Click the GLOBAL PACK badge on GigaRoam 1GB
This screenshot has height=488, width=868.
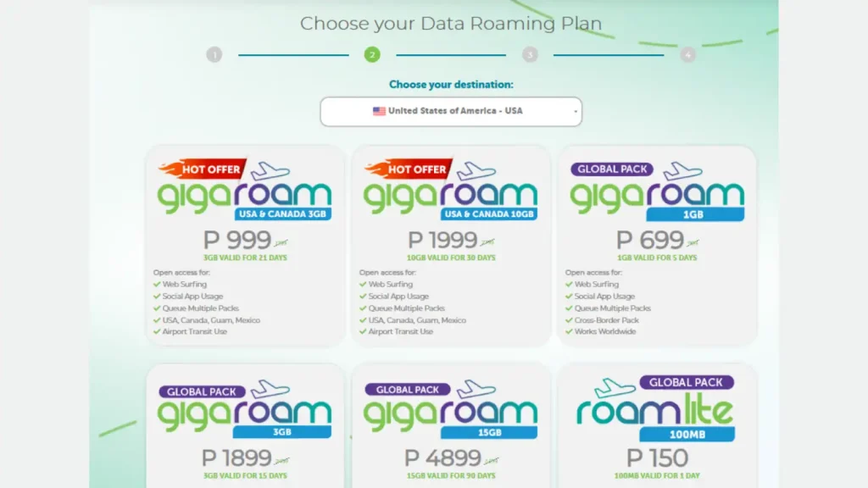(x=612, y=169)
